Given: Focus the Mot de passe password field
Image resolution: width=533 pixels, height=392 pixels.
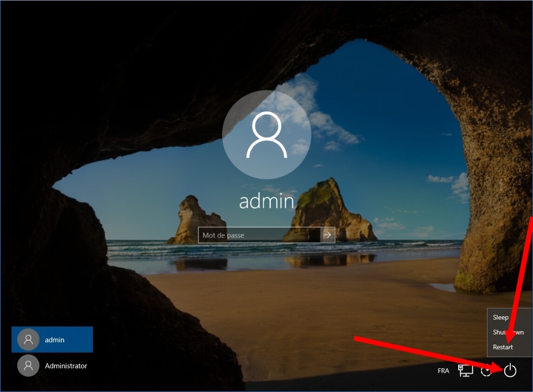Looking at the screenshot, I should tap(259, 235).
